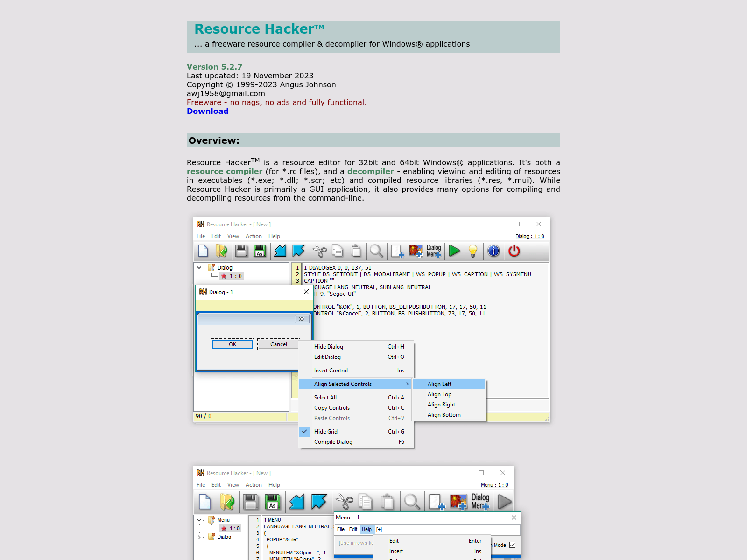747x560 pixels.
Task: Open the Download link
Action: pos(207,111)
